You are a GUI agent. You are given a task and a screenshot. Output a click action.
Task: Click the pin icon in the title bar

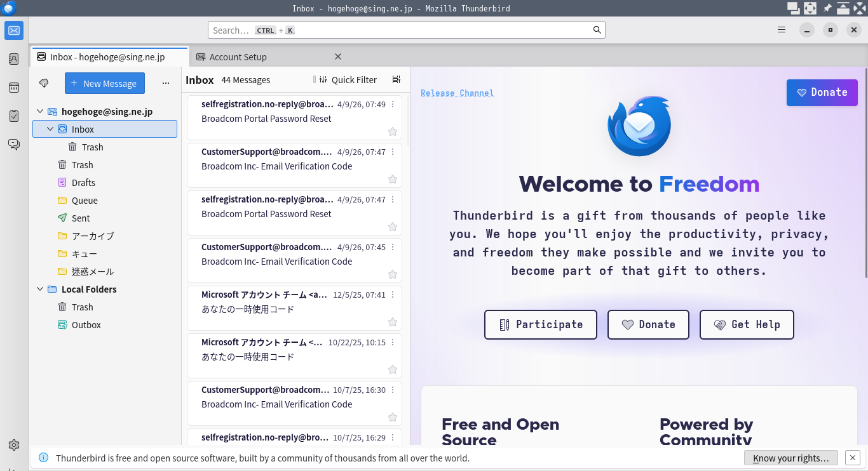coord(827,8)
